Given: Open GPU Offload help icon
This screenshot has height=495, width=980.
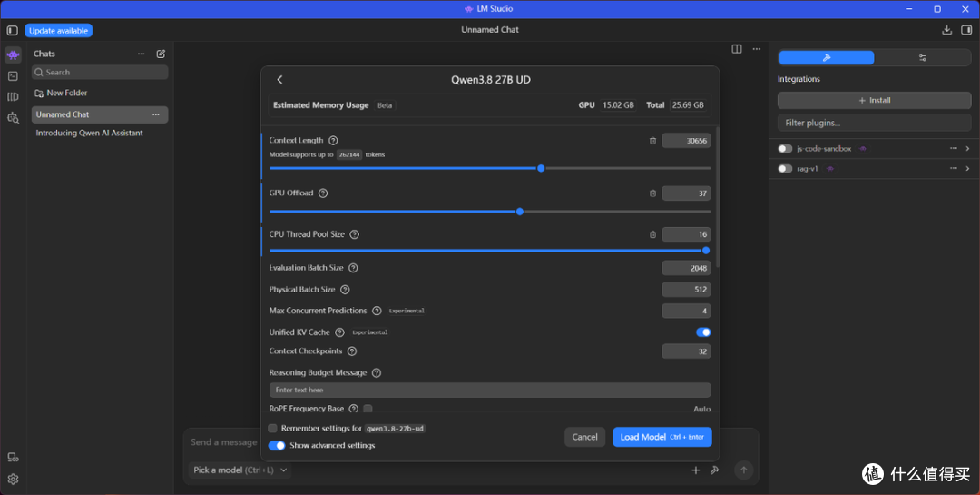Looking at the screenshot, I should point(322,193).
